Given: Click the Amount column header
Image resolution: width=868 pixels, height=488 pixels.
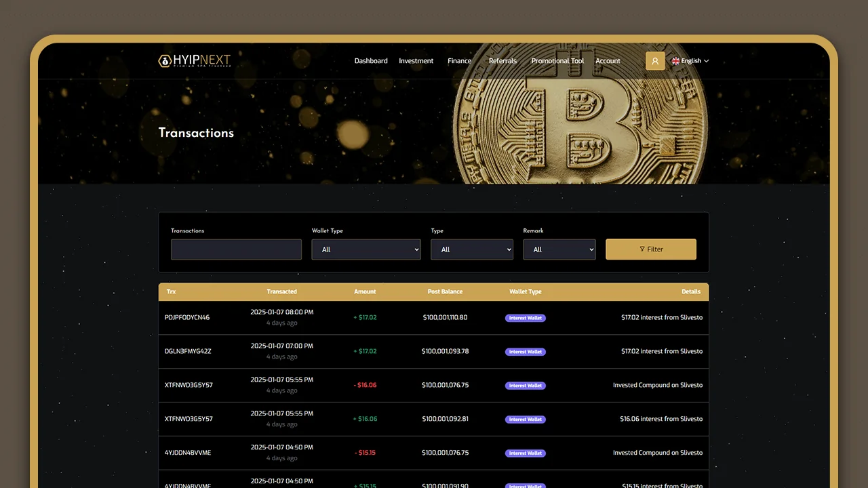Looking at the screenshot, I should point(365,291).
